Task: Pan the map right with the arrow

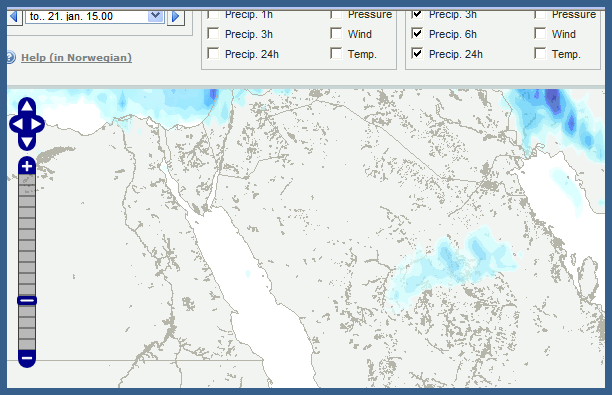Action: click(x=36, y=124)
